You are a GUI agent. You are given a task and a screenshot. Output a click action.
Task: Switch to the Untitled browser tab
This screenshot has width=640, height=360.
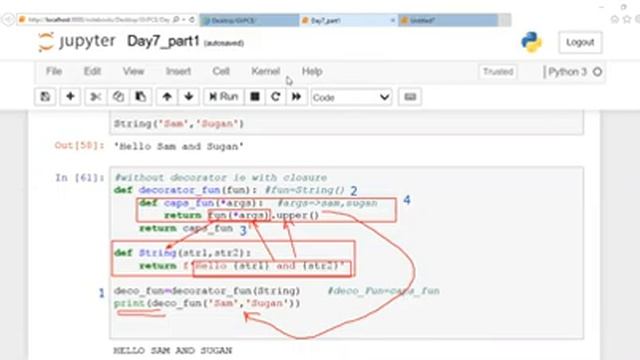(x=448, y=20)
